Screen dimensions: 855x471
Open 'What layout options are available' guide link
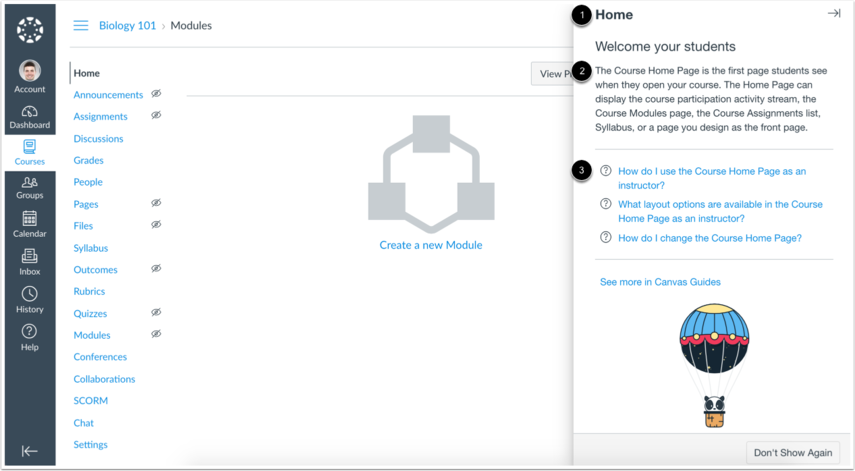tap(720, 212)
